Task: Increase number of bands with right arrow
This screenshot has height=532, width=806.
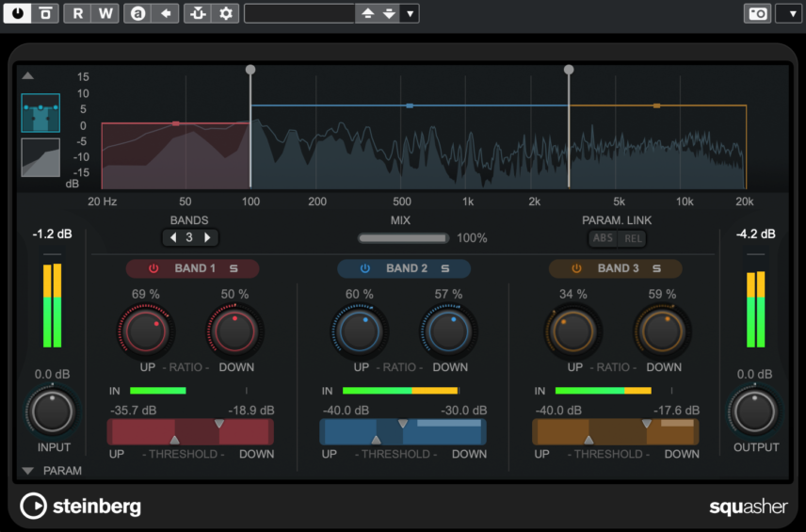Action: click(x=207, y=237)
